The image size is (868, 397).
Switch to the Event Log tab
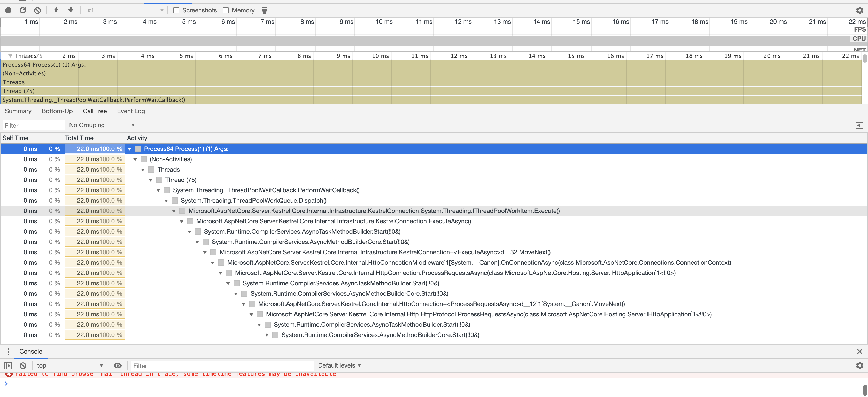[131, 111]
